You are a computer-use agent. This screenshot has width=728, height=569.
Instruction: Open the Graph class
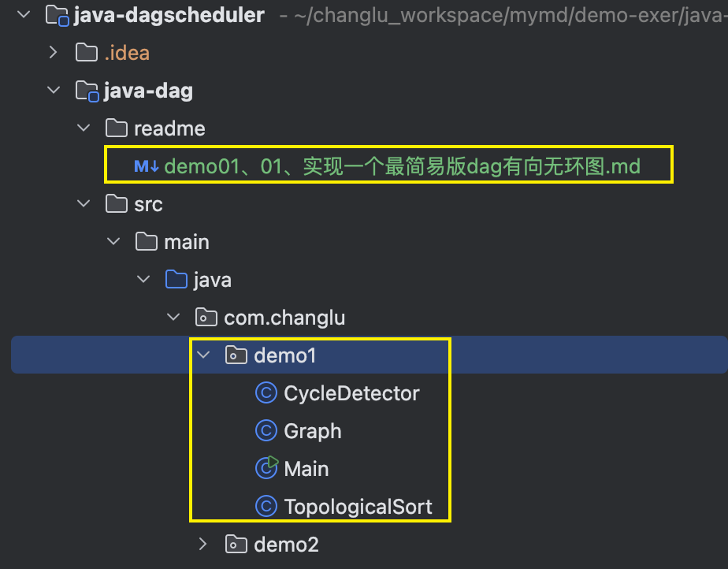tap(313, 432)
